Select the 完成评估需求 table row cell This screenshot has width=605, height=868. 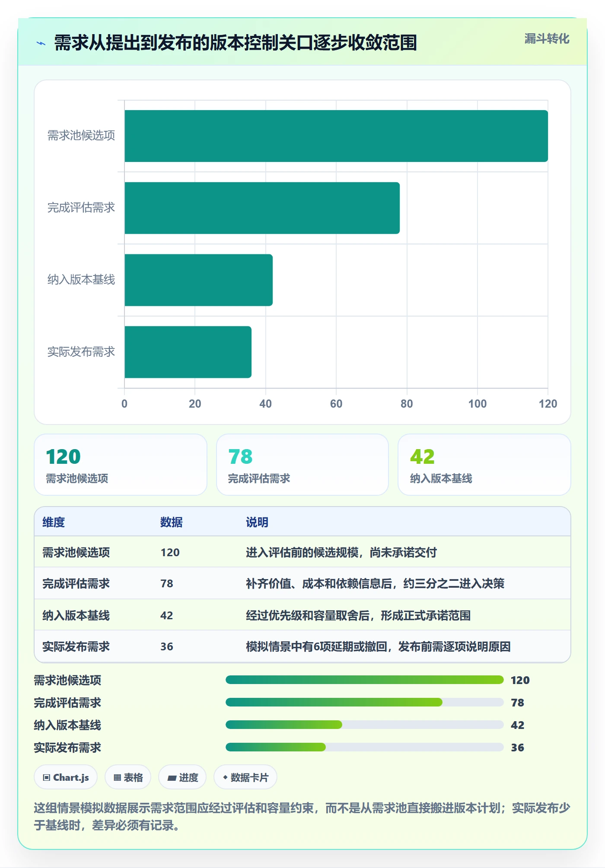coord(76,583)
